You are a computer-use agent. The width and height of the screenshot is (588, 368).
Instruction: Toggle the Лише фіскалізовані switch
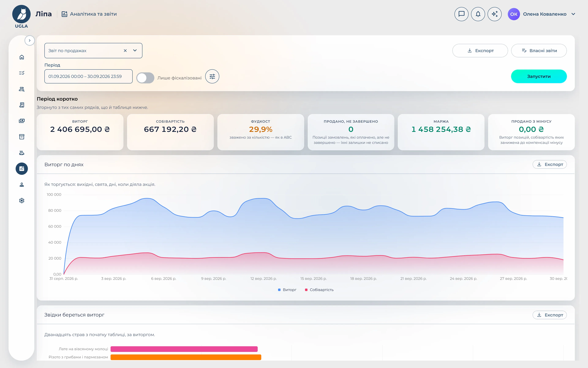point(145,78)
